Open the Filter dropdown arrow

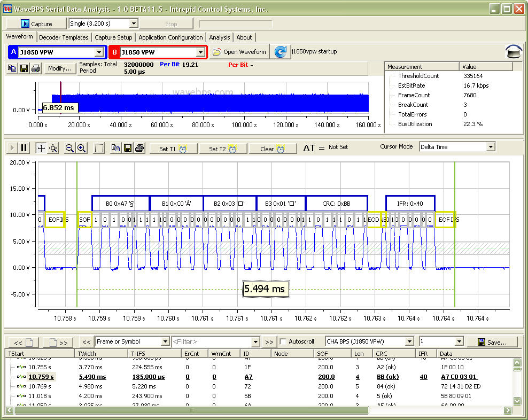click(x=255, y=342)
